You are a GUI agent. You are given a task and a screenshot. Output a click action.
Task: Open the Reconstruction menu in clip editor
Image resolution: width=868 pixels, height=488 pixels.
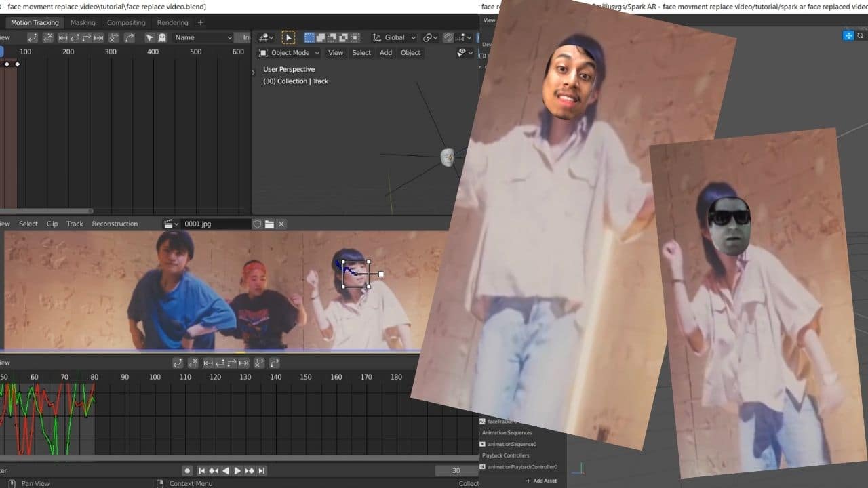[115, 224]
